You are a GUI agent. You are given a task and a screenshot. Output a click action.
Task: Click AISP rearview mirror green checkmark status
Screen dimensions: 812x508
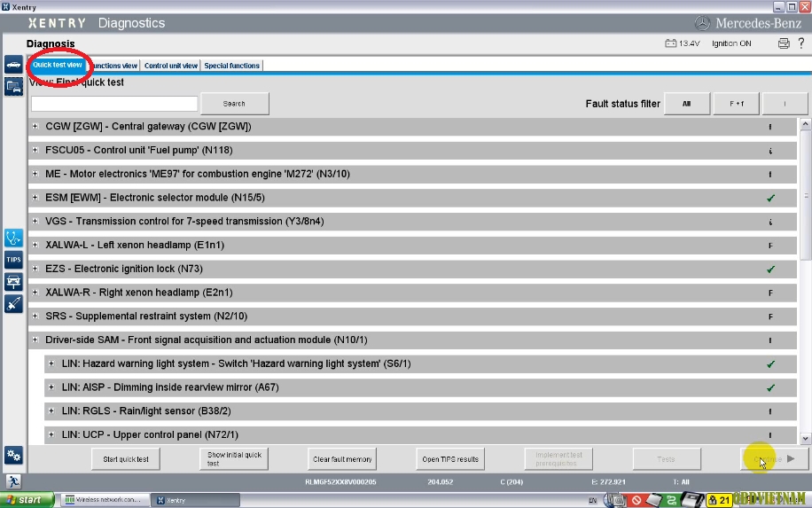point(770,387)
